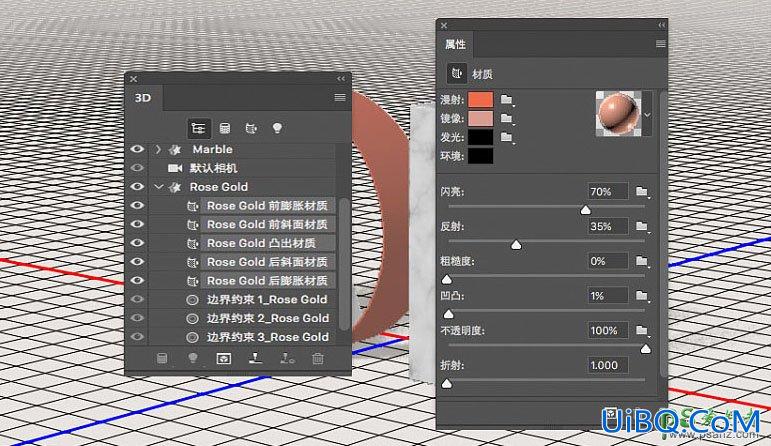The width and height of the screenshot is (771, 446).
Task: Select the 属性 tab
Action: pos(455,44)
